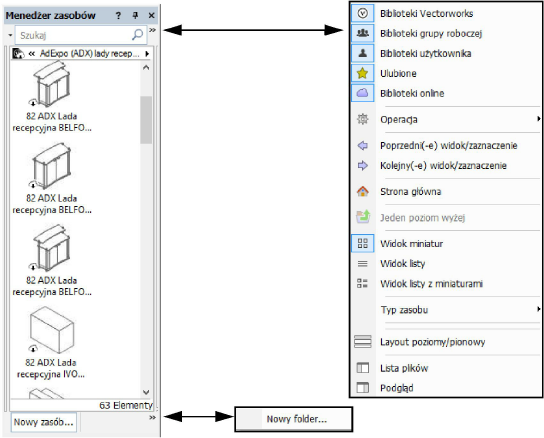Toggle Biblioteki Vectorworks library icon
The width and height of the screenshot is (544, 438).
[x=363, y=14]
